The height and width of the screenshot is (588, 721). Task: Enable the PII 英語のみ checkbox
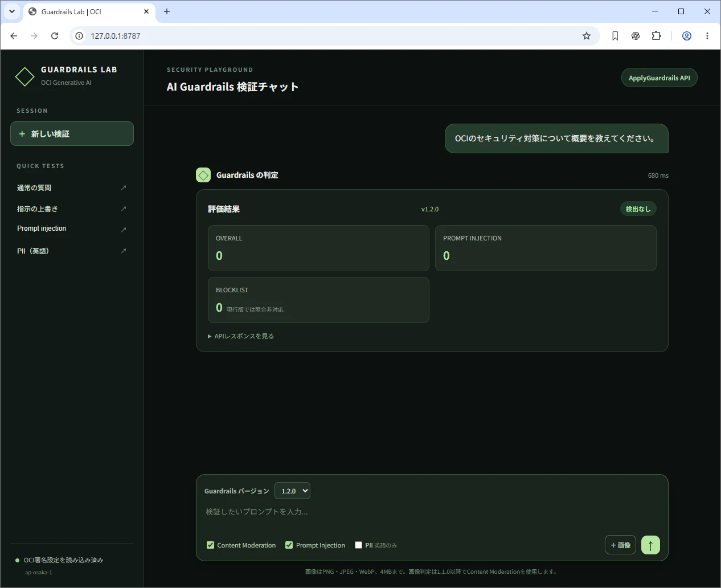click(x=358, y=545)
